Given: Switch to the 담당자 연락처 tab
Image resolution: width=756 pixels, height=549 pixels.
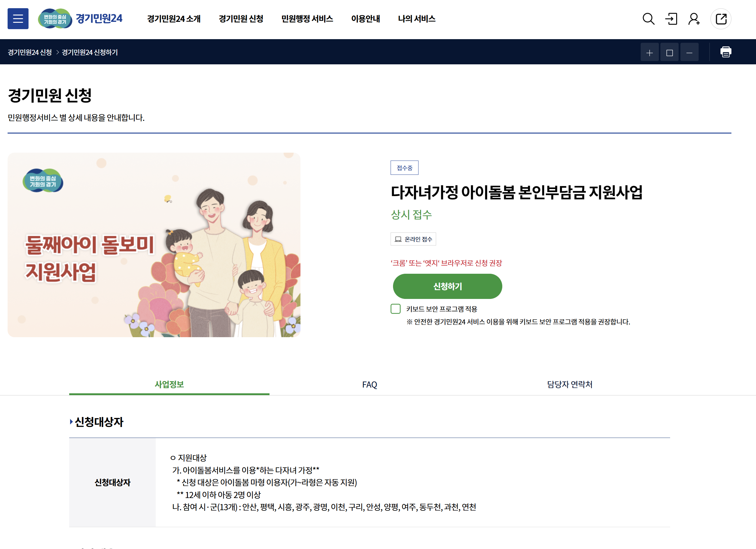Looking at the screenshot, I should [570, 384].
